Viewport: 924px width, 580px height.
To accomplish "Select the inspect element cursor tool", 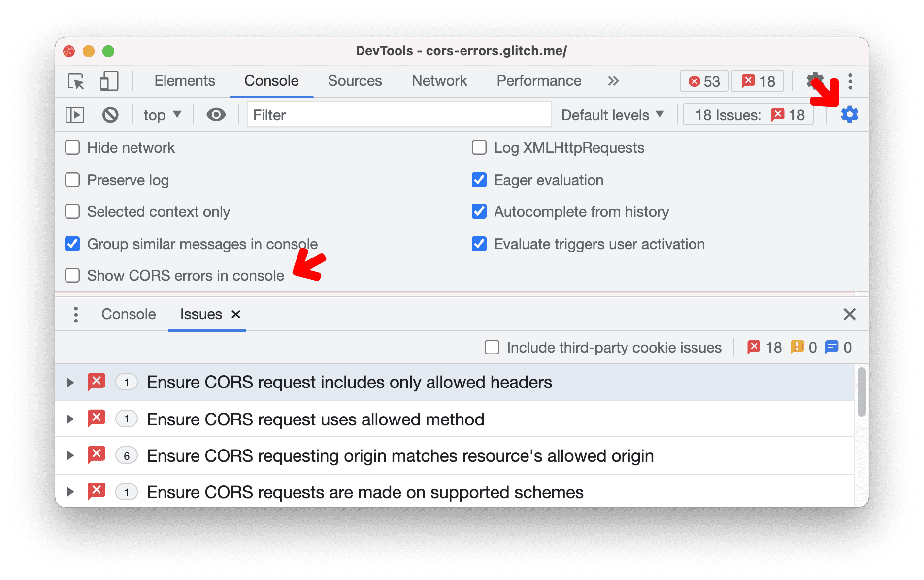I will [76, 81].
